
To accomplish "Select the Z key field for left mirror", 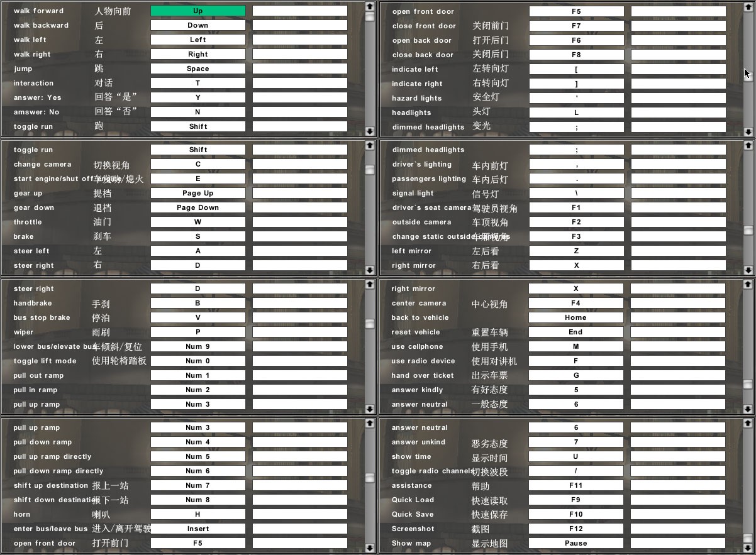I will coord(577,251).
